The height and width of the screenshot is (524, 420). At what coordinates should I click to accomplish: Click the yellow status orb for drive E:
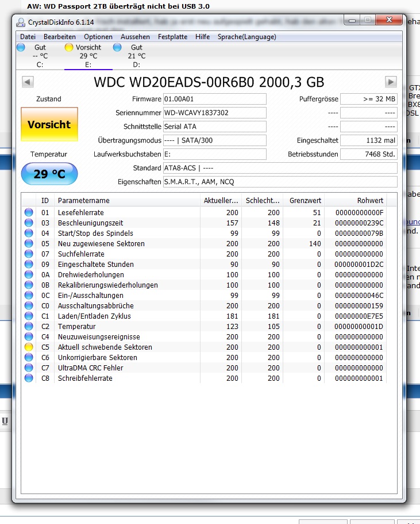click(69, 48)
